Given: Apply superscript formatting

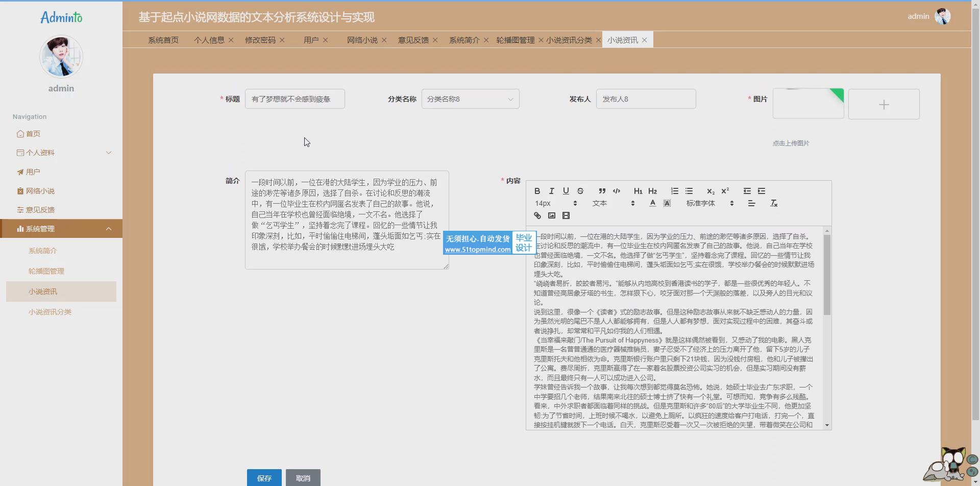Looking at the screenshot, I should pyautogui.click(x=725, y=191).
